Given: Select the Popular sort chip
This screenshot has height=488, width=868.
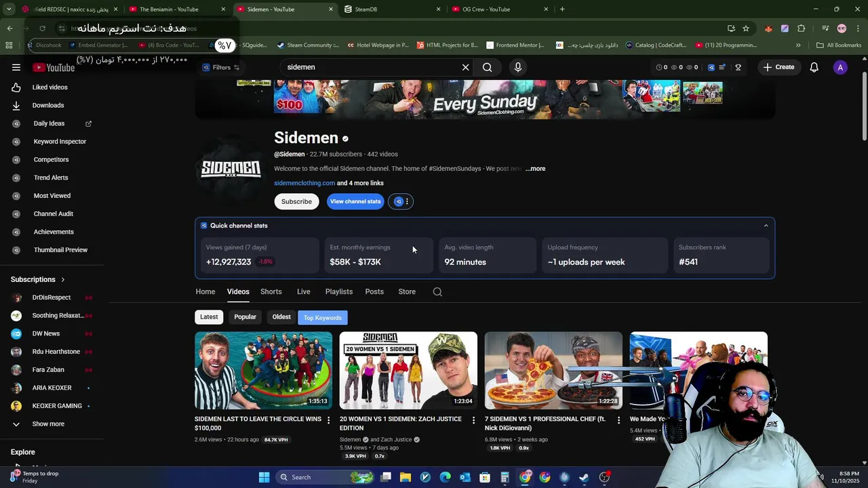Looking at the screenshot, I should [x=245, y=317].
